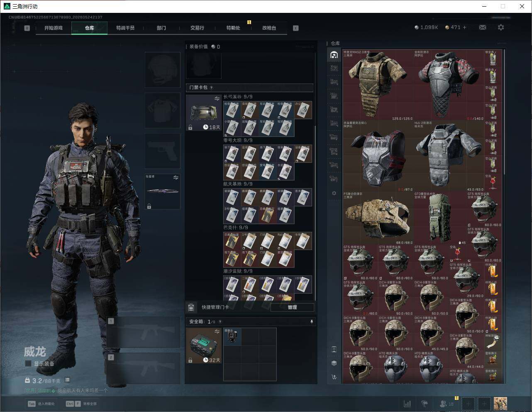This screenshot has width=532, height=412.
Task: Select the 特里克MAS2.0 armor in warehouse
Action: 378,86
